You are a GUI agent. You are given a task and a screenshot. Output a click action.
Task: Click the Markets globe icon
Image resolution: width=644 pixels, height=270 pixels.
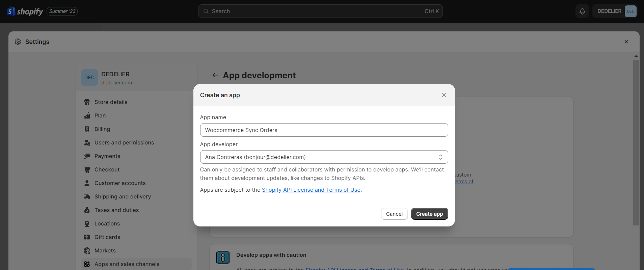(x=87, y=250)
